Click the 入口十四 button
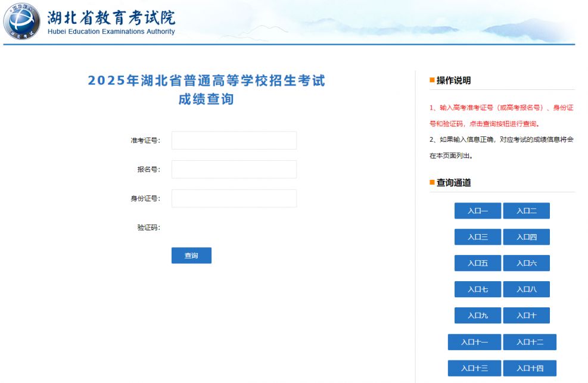Image resolution: width=588 pixels, height=383 pixels. click(529, 368)
